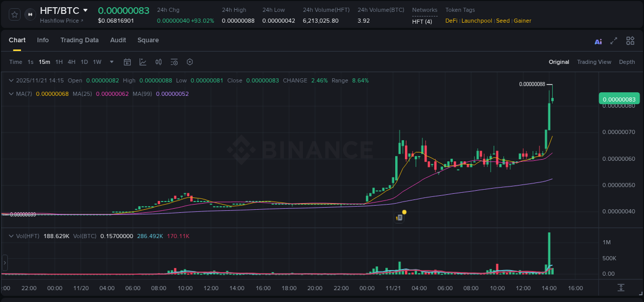
Task: Open the Audit tab
Action: click(x=118, y=40)
